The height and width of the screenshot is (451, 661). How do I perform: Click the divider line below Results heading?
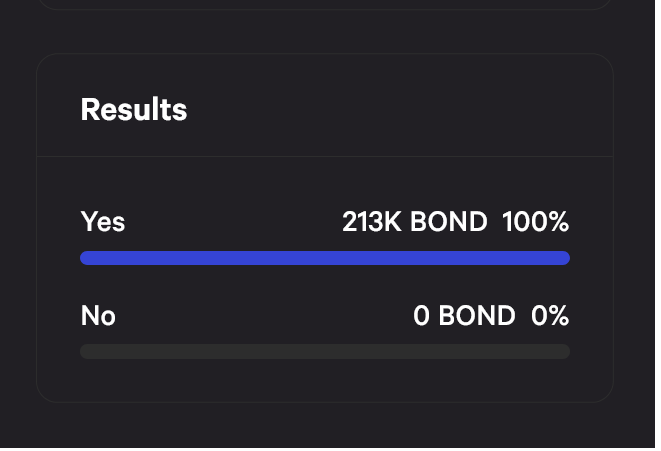coord(325,156)
